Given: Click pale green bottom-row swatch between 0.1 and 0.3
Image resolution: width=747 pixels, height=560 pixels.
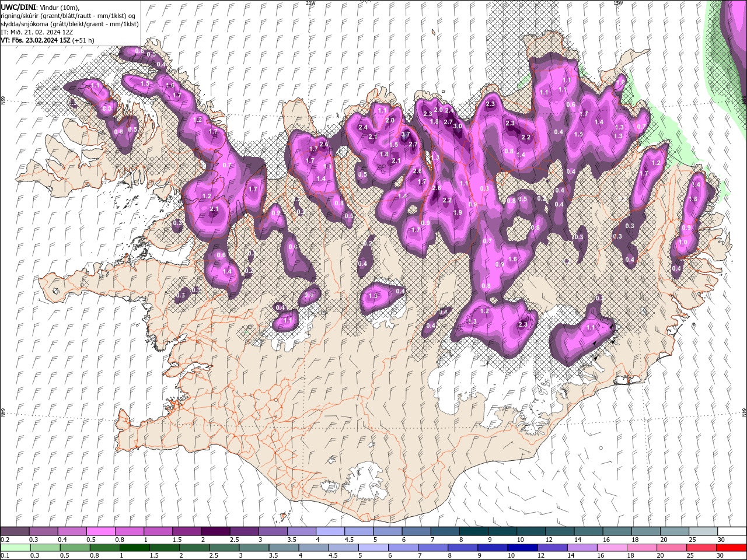Looking at the screenshot, I should point(15,548).
